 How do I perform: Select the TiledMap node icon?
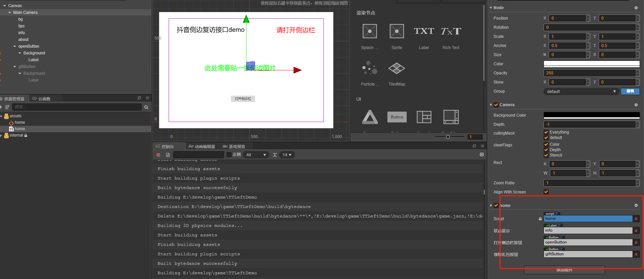tap(397, 68)
